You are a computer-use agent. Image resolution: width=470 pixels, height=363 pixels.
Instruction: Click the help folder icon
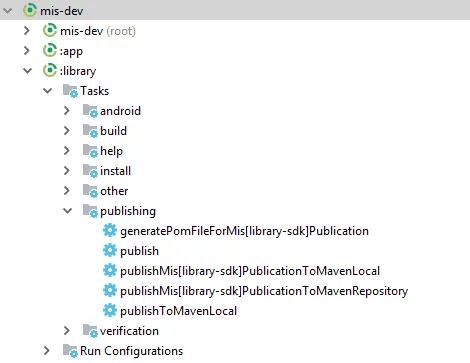(90, 151)
